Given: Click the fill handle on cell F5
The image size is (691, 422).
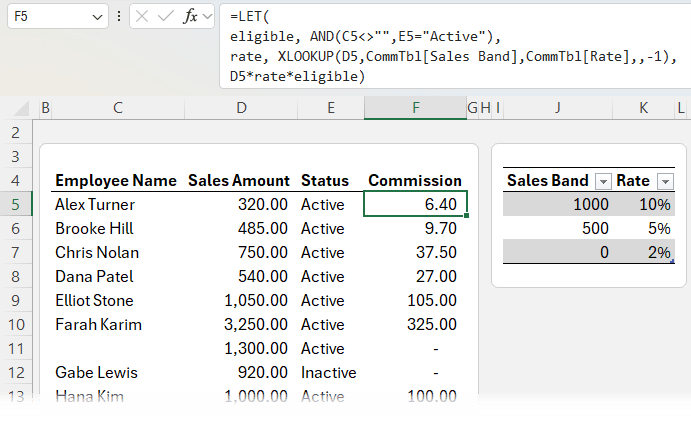Looking at the screenshot, I should [466, 215].
